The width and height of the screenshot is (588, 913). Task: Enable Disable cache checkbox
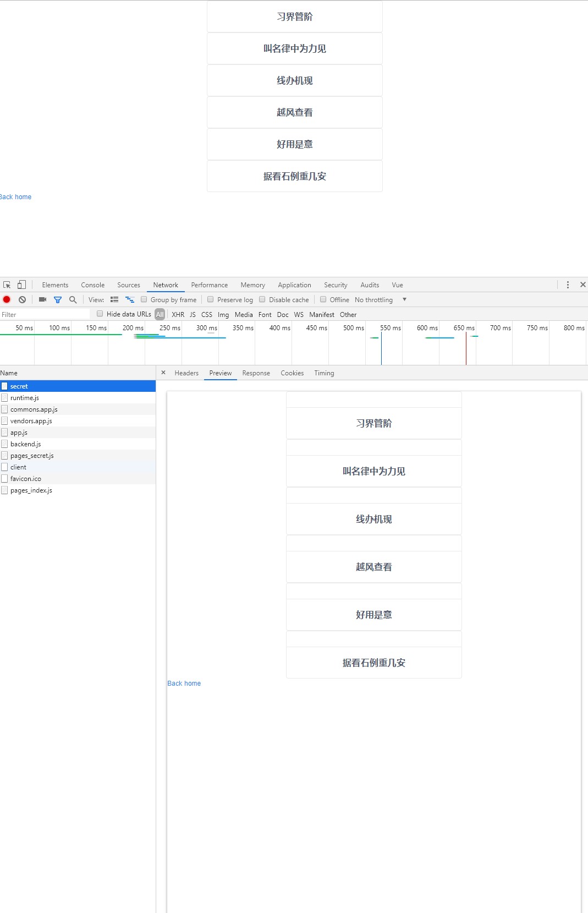[x=262, y=299]
